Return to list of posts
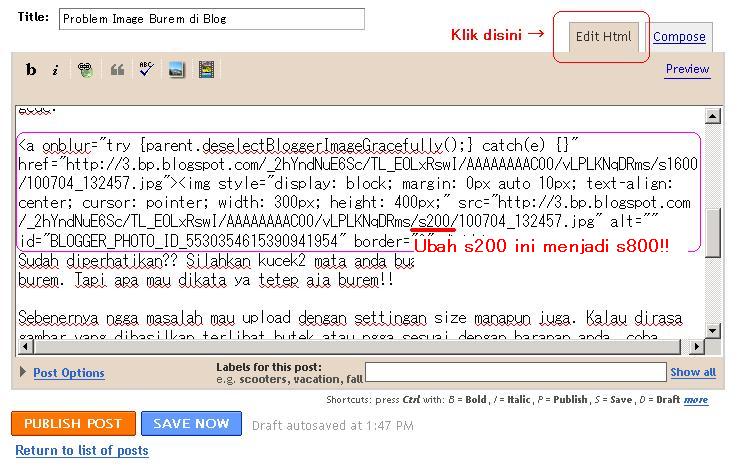The width and height of the screenshot is (738, 476). [x=82, y=450]
